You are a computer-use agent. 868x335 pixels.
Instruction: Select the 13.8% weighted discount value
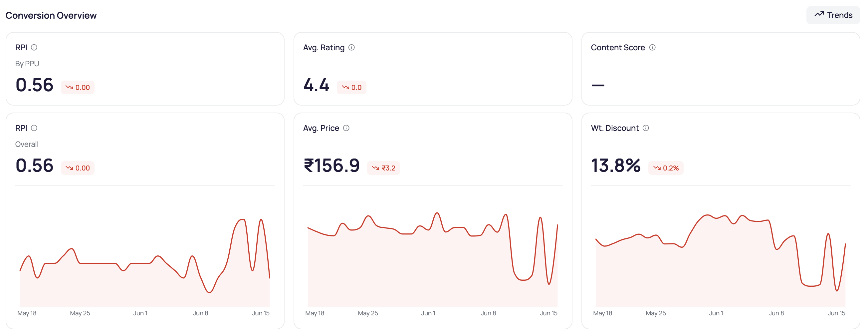(x=616, y=166)
